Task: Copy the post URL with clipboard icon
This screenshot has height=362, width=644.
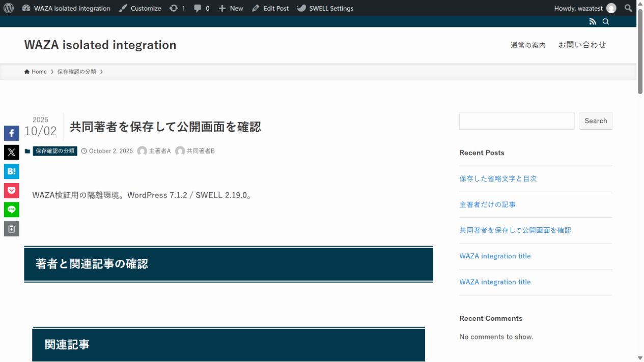Action: coord(12,229)
